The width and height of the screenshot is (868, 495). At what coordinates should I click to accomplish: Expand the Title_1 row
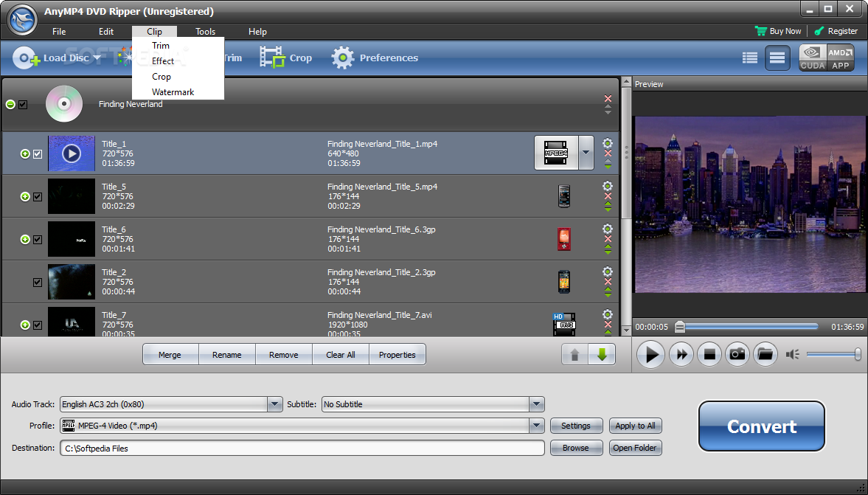pyautogui.click(x=25, y=154)
